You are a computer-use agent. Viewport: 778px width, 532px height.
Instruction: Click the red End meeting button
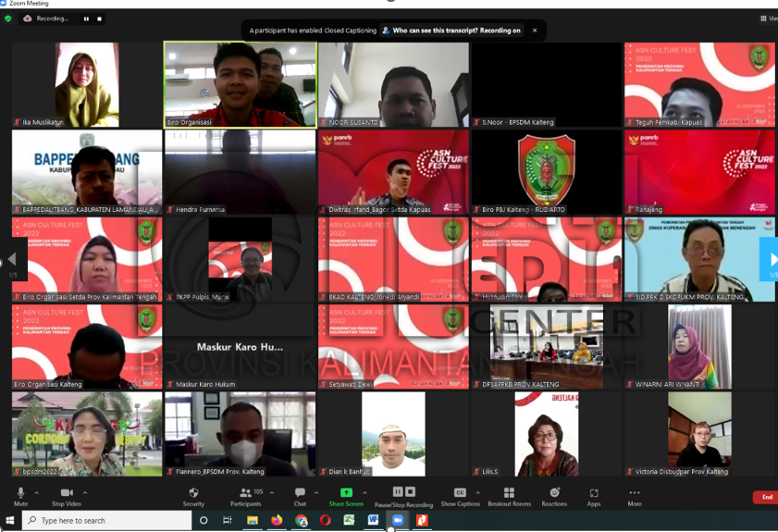(766, 497)
